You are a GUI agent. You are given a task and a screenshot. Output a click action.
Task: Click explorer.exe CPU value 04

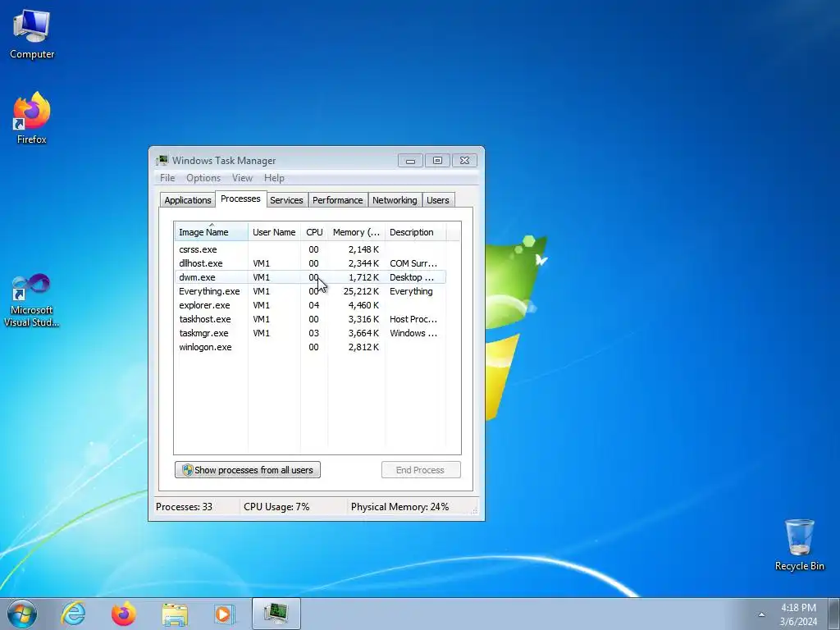(314, 305)
